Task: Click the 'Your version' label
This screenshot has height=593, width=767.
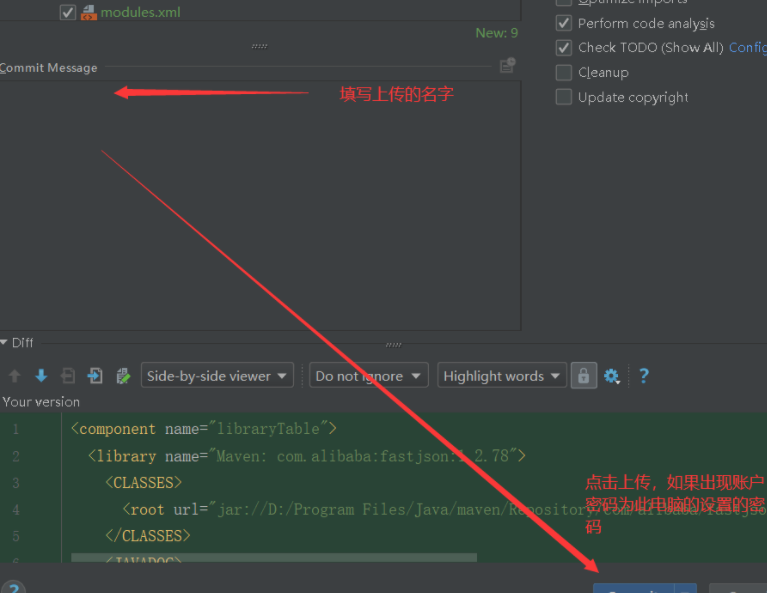Action: [x=41, y=402]
